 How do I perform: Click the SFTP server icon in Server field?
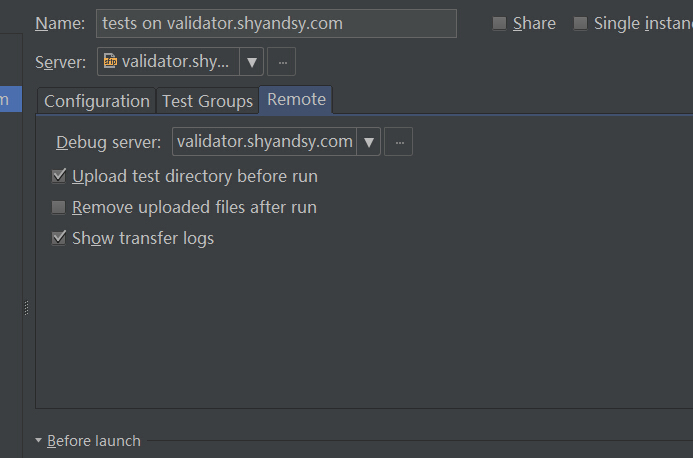pyautogui.click(x=110, y=61)
